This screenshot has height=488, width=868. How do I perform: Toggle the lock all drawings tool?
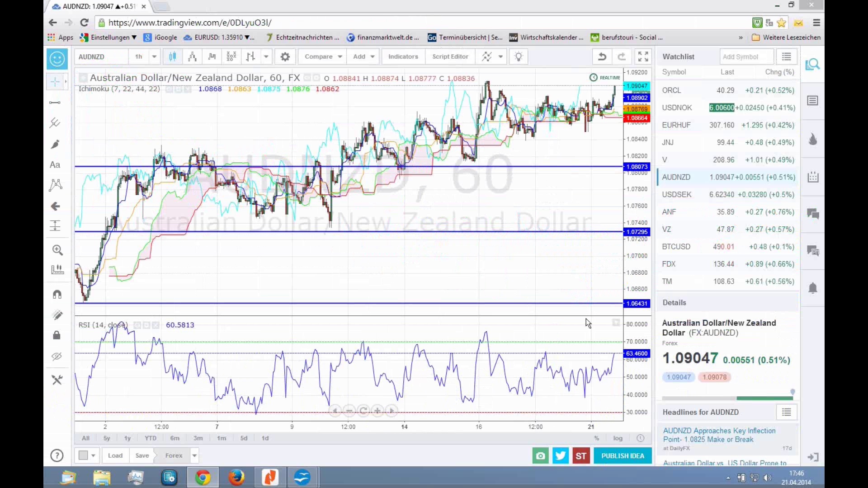(x=57, y=335)
